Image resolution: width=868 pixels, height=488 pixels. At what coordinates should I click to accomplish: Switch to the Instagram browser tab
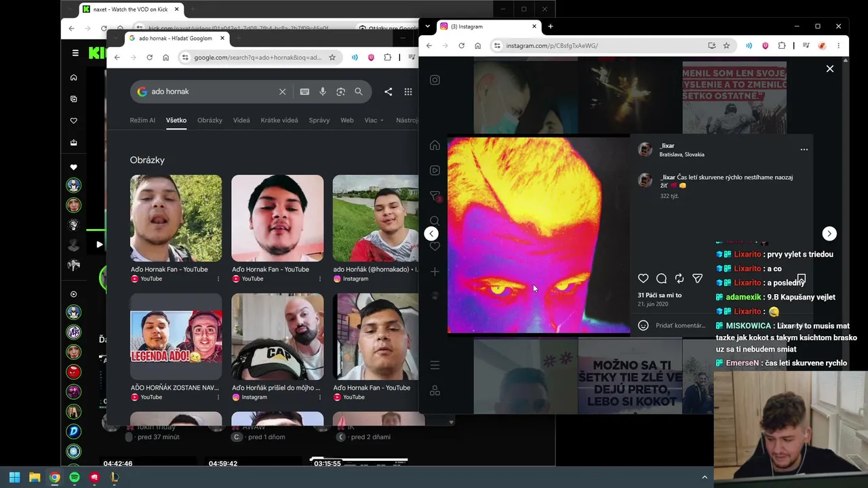(x=487, y=26)
